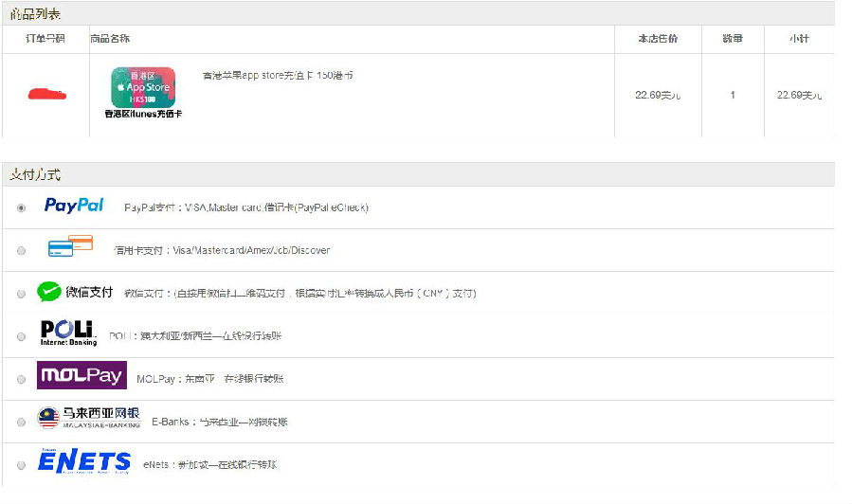Click the purple MOLPay logo
Screen dimensions: 852x504
(x=82, y=375)
